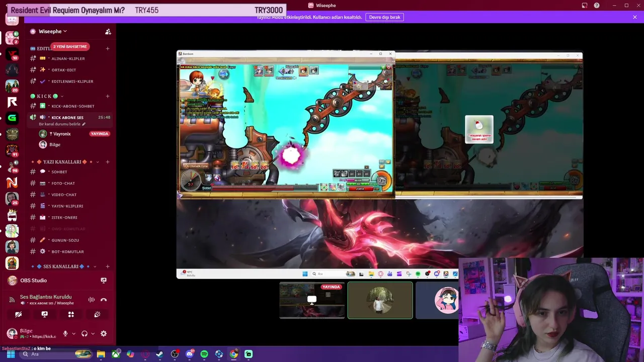Open Discord user settings gear
Image resolution: width=644 pixels, height=362 pixels.
tap(104, 333)
